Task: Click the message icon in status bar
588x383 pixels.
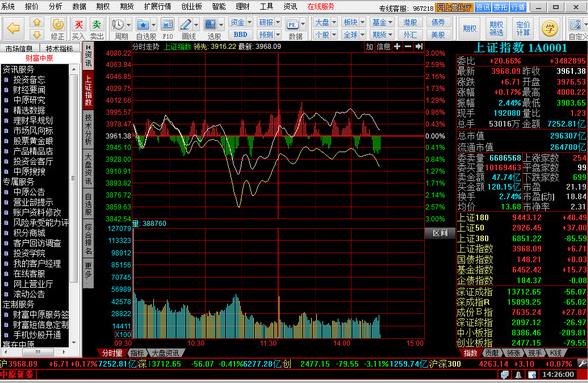Action: (x=505, y=374)
